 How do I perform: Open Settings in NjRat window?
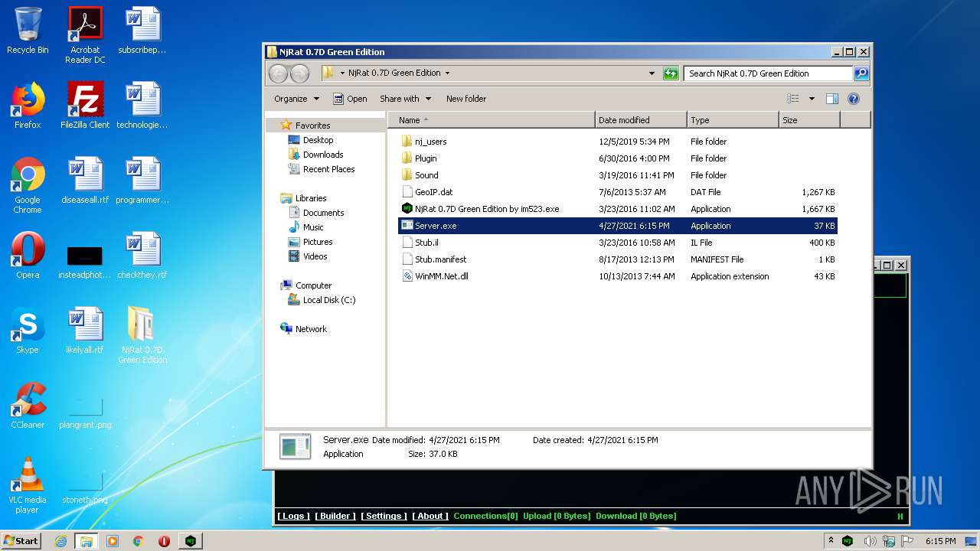coord(384,516)
